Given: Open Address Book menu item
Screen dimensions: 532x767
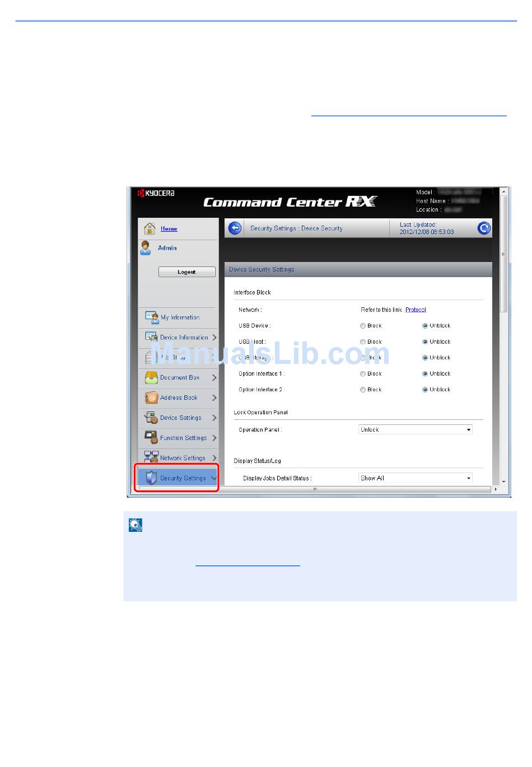Looking at the screenshot, I should [179, 398].
